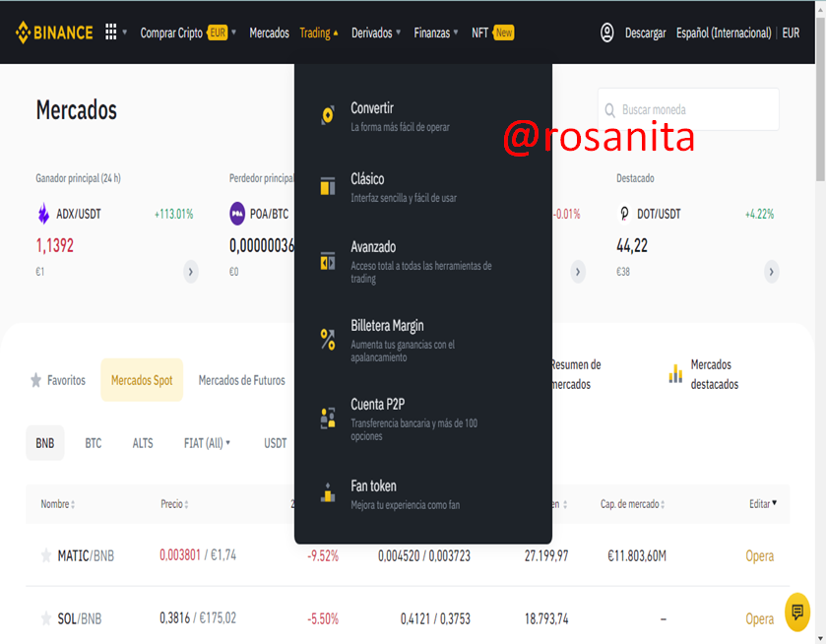The width and height of the screenshot is (826, 644).
Task: Click Opera for MATIC/BNB
Action: [x=760, y=555]
